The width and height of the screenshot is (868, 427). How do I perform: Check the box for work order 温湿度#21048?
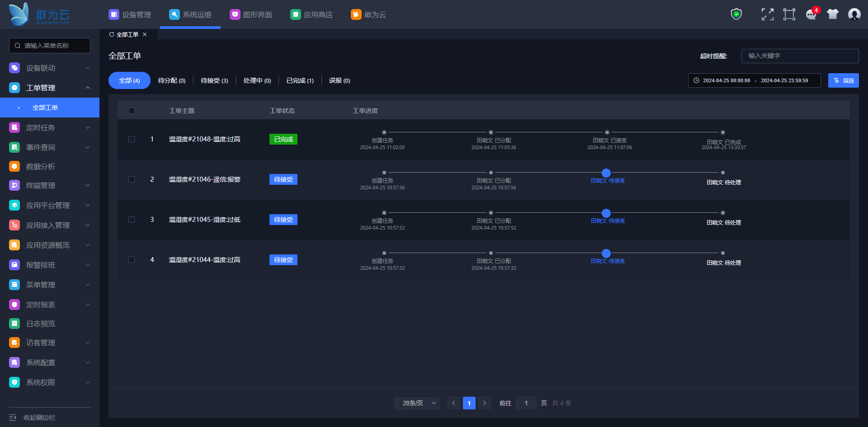[x=132, y=139]
